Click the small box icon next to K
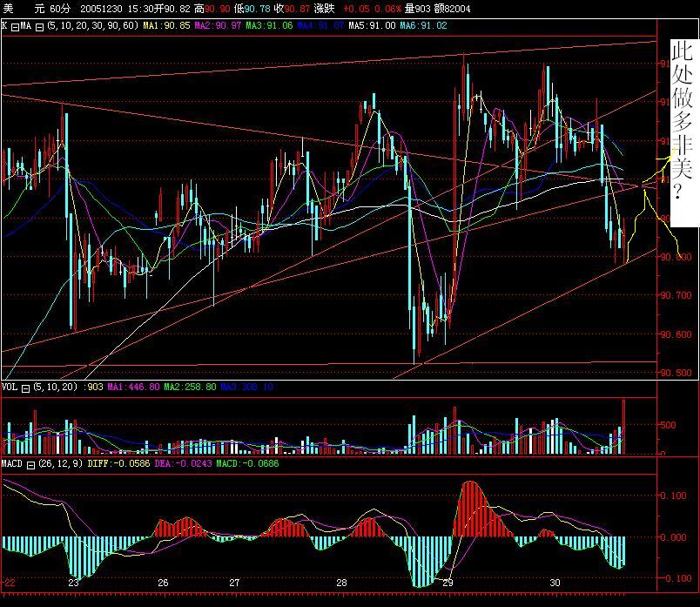 click(x=15, y=26)
